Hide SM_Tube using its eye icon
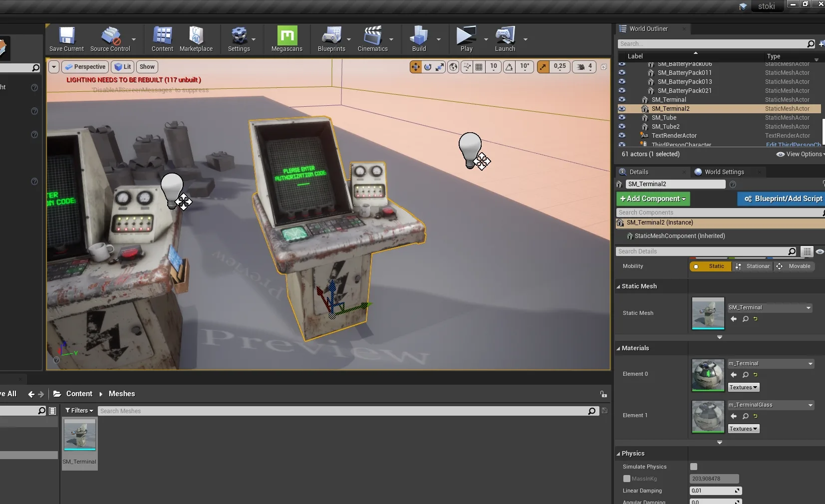 [622, 118]
